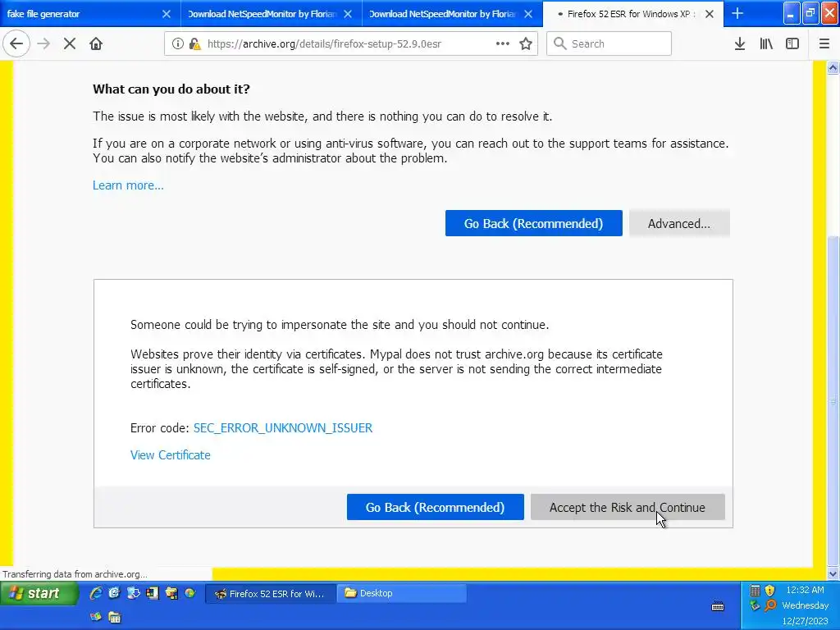Click the Quick Launch colored squares icon

click(x=152, y=593)
